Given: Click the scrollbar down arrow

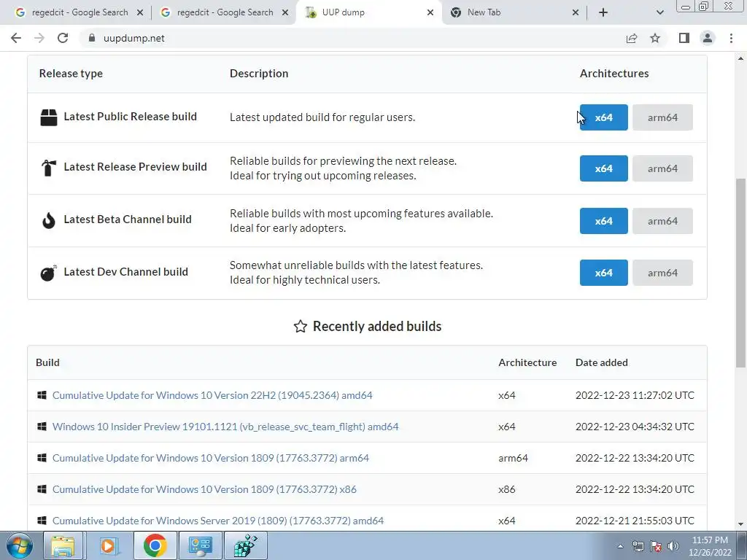Looking at the screenshot, I should click(x=740, y=524).
